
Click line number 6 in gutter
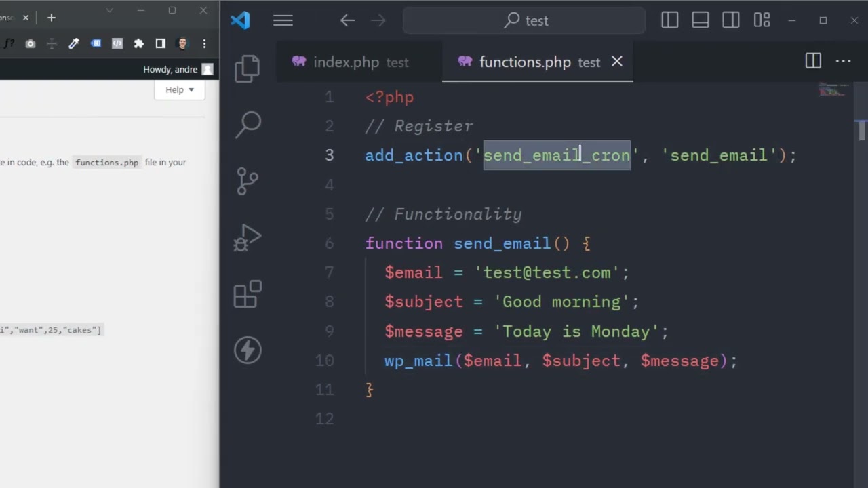[329, 243]
